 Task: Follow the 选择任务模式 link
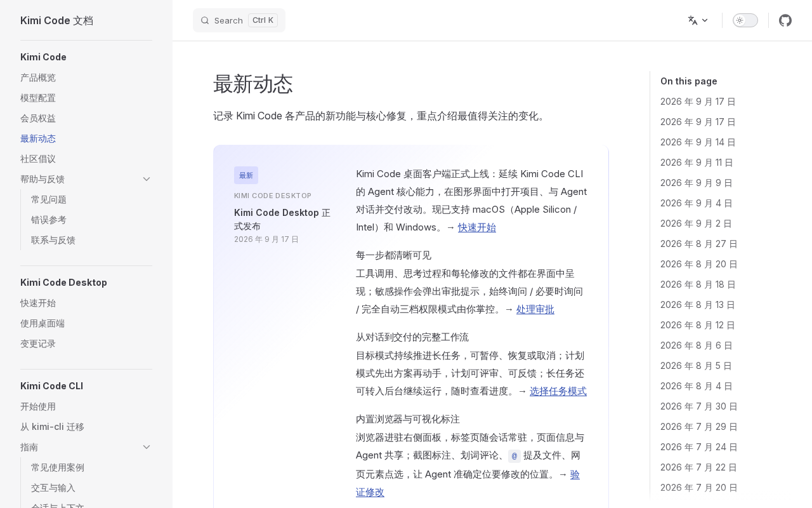pos(558,391)
